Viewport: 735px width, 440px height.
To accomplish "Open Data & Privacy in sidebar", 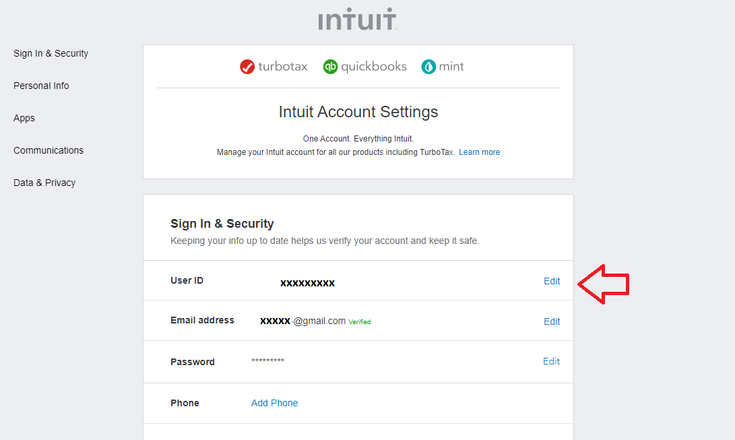I will 45,183.
